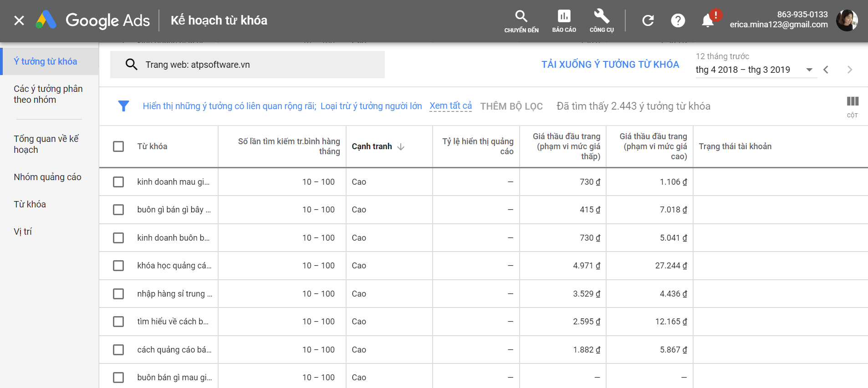Close the keyword planner with the X icon
Image resolution: width=868 pixels, height=388 pixels.
19,20
